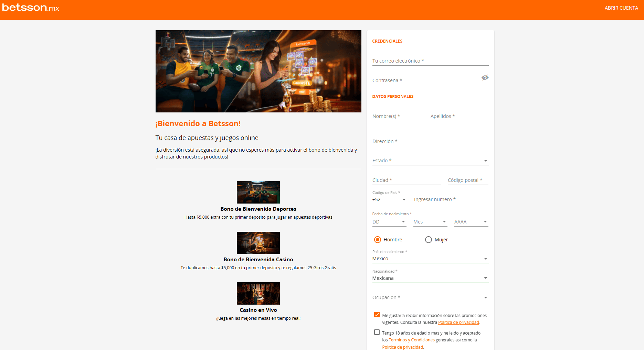Click the Casino en Vivo title
Screen dimensions: 644x350
pos(258,310)
